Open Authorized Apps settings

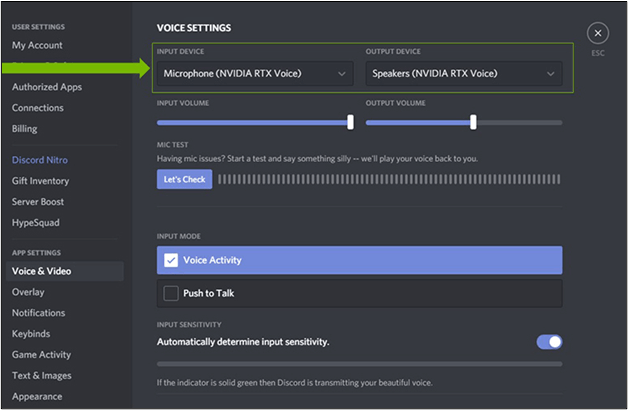click(x=47, y=87)
